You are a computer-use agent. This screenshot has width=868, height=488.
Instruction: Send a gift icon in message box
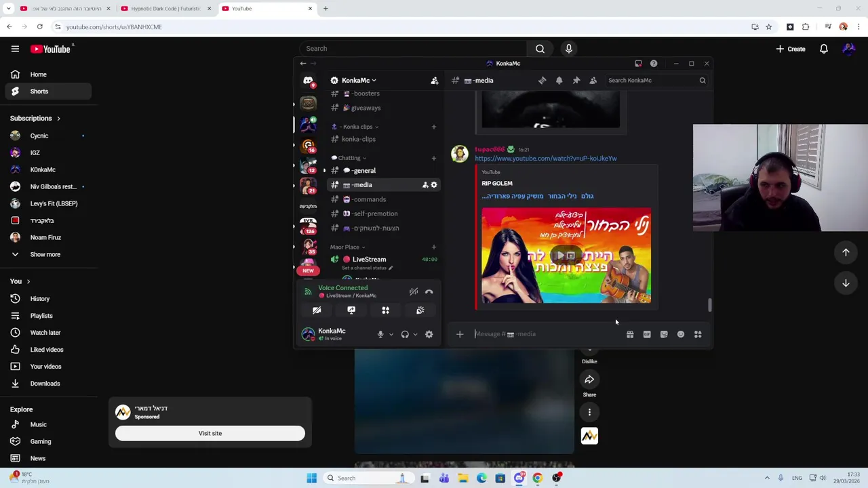pyautogui.click(x=630, y=334)
